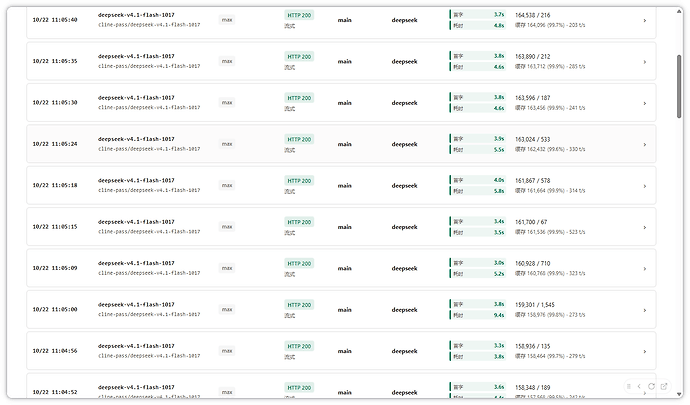This screenshot has height=405, width=690.
Task: Click the scrollbar up arrow
Action: (679, 12)
